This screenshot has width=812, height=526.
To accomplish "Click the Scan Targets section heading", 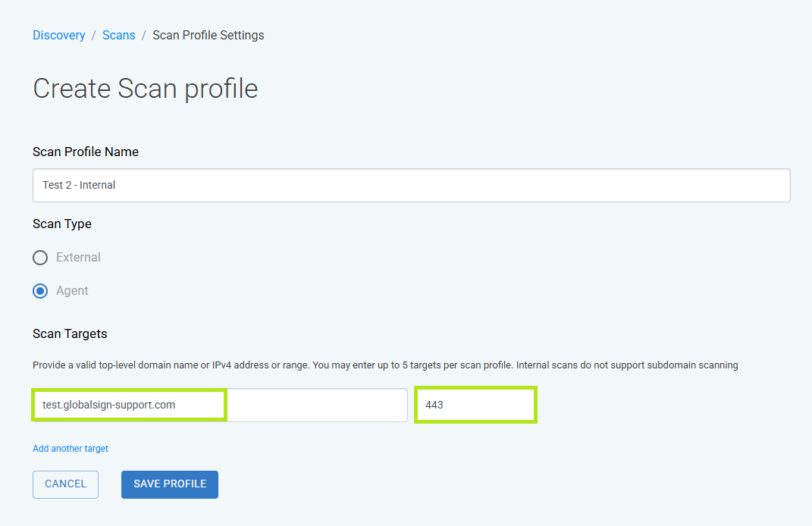I will point(70,334).
